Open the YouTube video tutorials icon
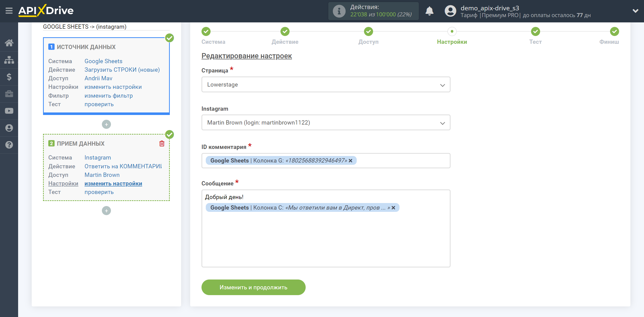This screenshot has width=644, height=317. click(9, 111)
